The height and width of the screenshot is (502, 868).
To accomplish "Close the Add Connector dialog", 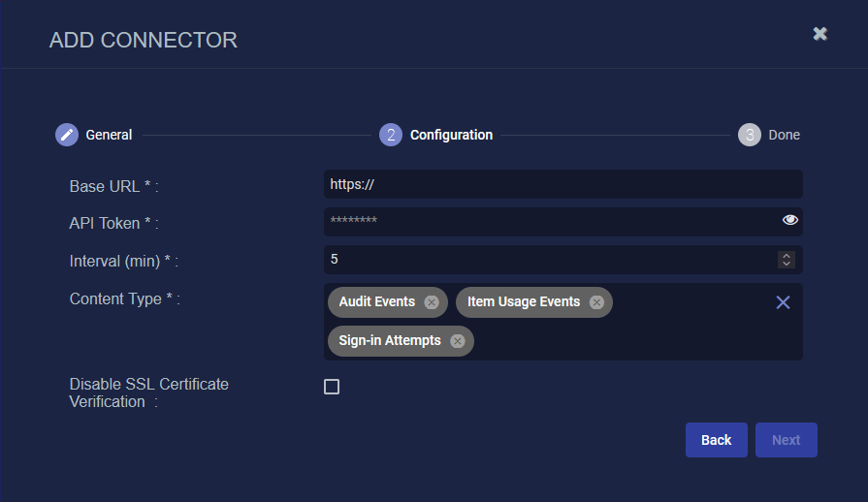I will click(820, 34).
